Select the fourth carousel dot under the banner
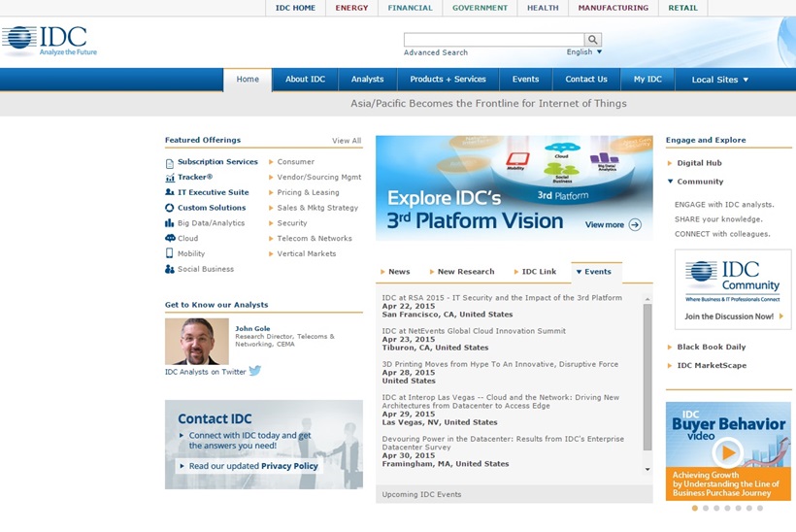 (727, 508)
